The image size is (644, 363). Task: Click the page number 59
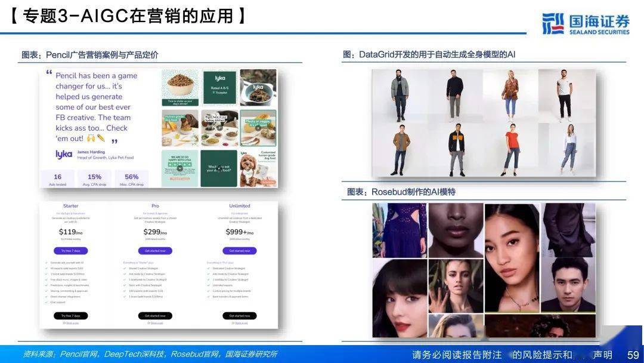pos(633,355)
